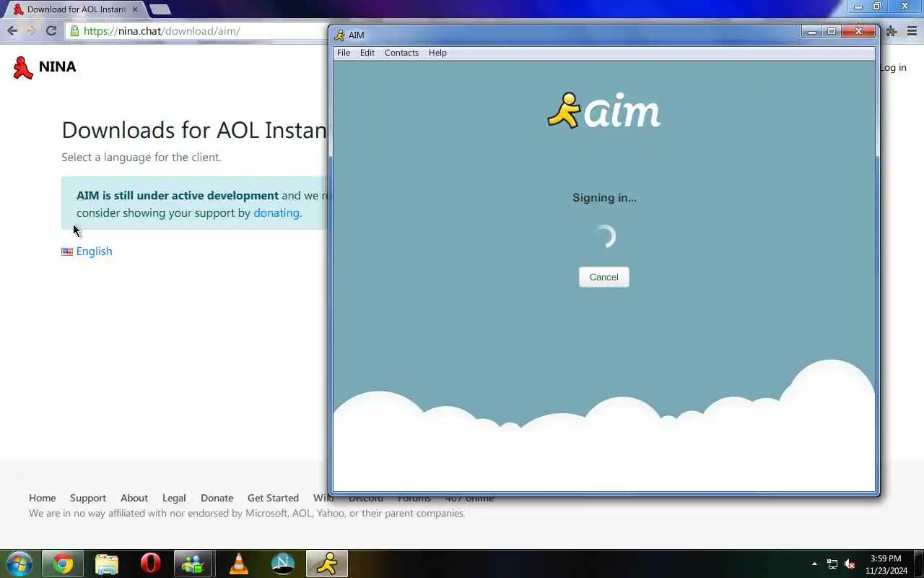Open Netscape Navigator taskbar icon
Image resolution: width=924 pixels, height=578 pixels.
pyautogui.click(x=282, y=564)
